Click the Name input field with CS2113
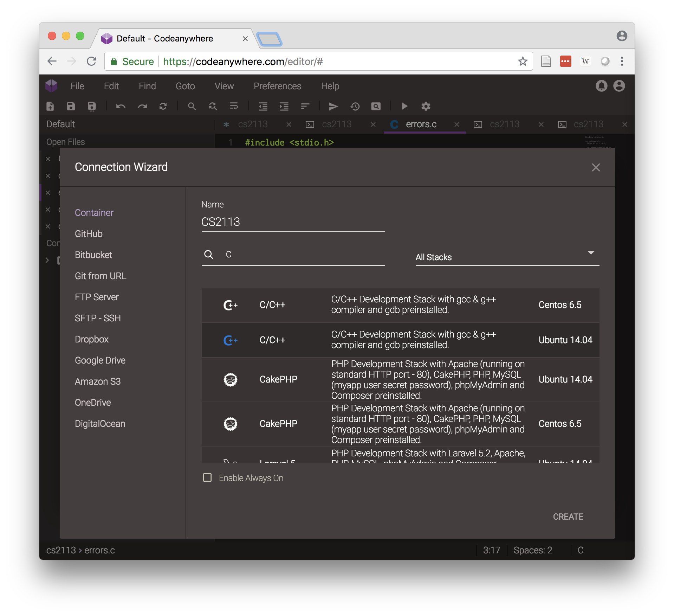This screenshot has height=616, width=674. pos(293,222)
